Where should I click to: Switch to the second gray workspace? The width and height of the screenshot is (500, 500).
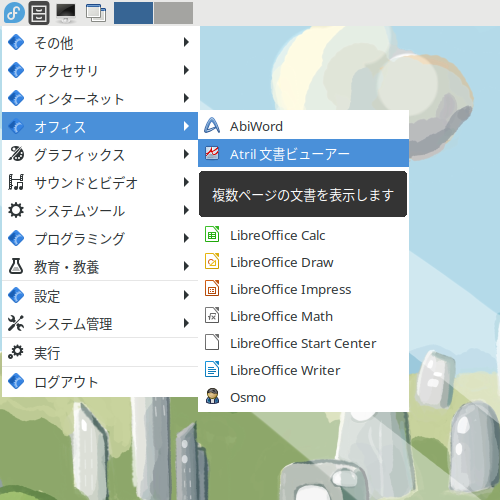point(174,13)
